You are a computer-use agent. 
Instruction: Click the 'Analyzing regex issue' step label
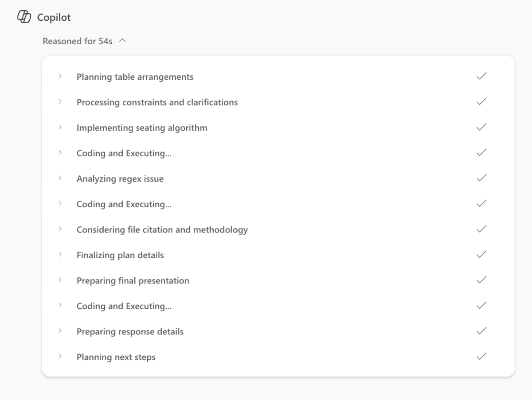[120, 179]
